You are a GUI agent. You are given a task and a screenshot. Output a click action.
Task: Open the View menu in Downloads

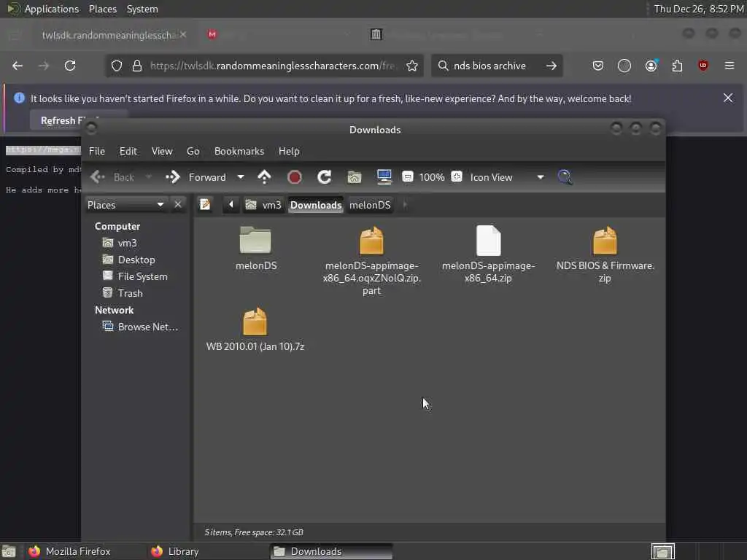click(162, 151)
